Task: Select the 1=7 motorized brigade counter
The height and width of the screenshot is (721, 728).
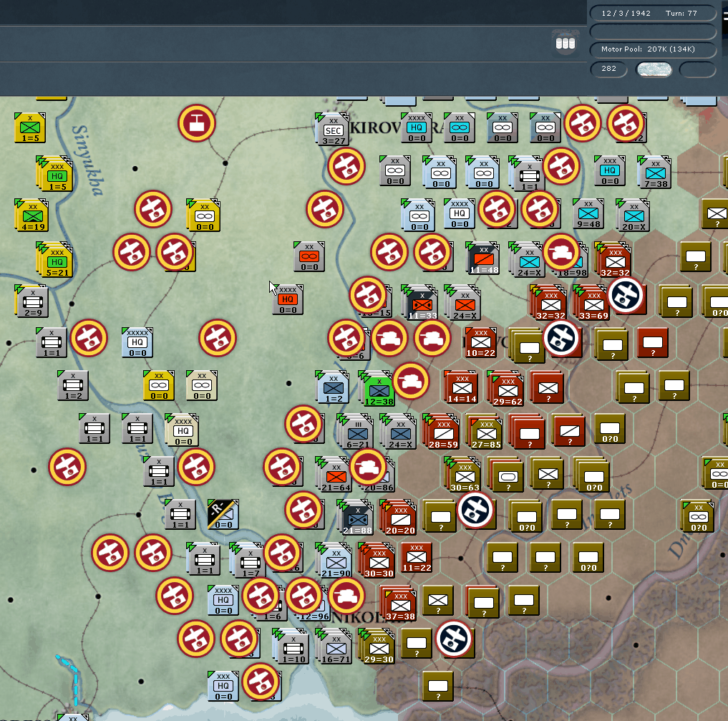Action: click(248, 560)
